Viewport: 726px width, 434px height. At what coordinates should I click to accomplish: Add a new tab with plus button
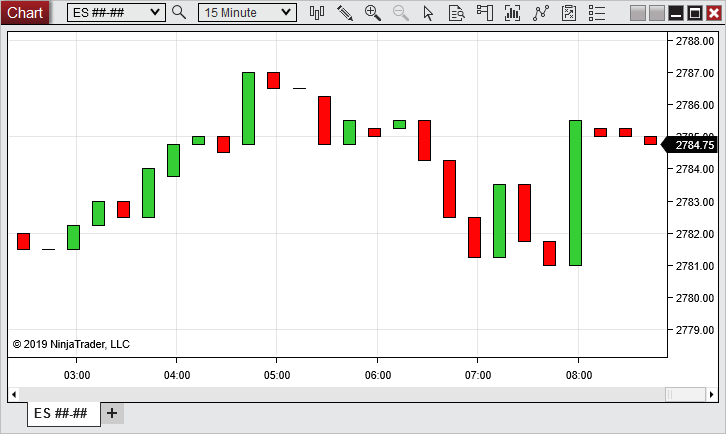tap(112, 413)
